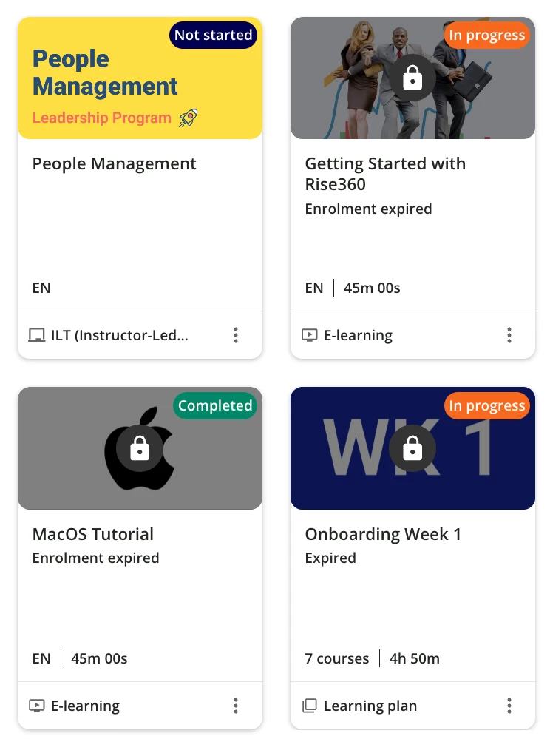Click E-learning play icon under Rise360 course

point(310,336)
